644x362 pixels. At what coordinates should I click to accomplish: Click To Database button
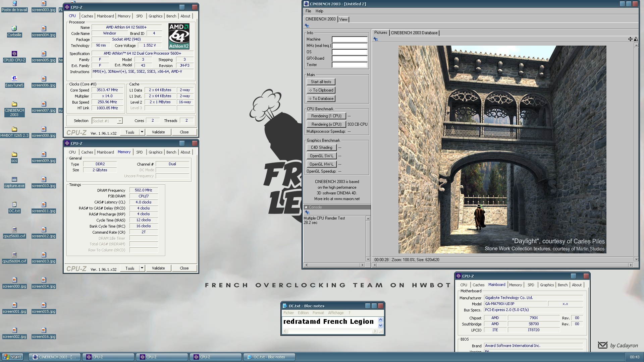[321, 99]
